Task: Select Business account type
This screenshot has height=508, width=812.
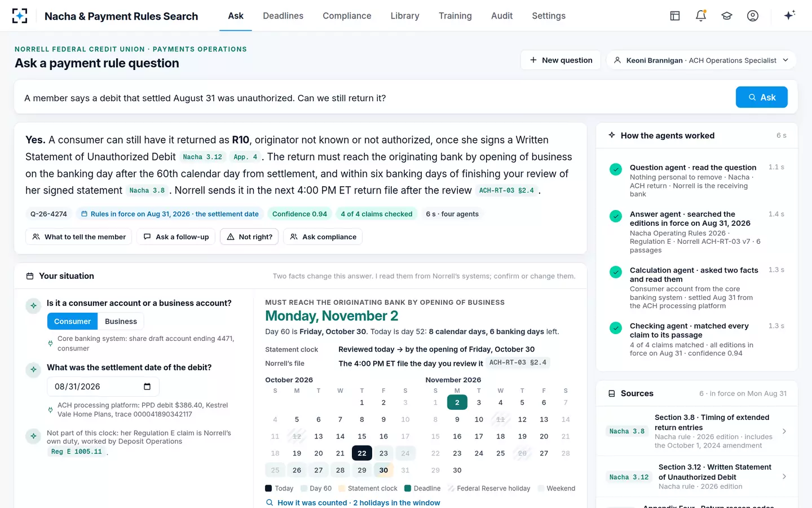Action: point(121,321)
